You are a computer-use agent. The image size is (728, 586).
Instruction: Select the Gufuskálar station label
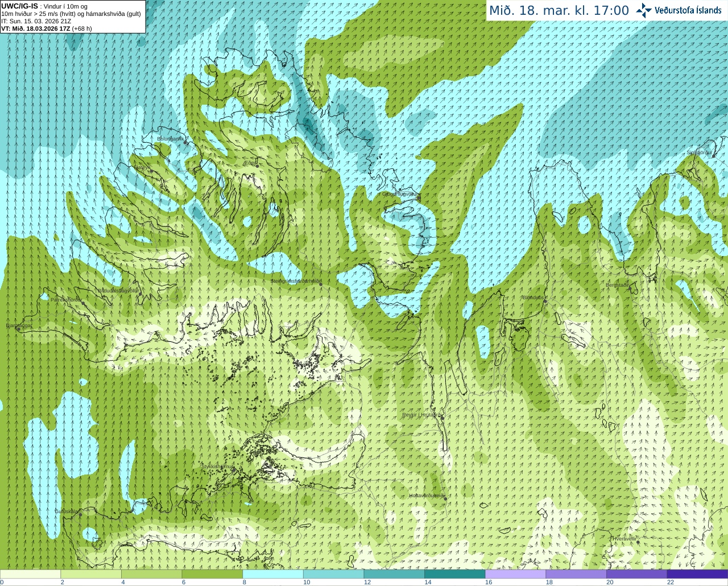67,511
